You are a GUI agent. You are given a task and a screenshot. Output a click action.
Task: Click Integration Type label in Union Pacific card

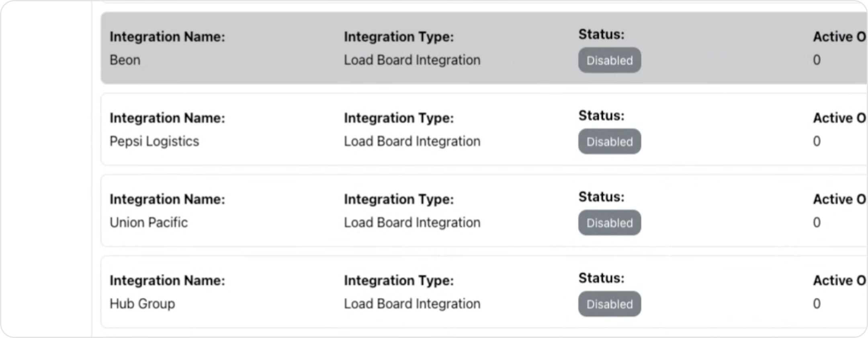[x=399, y=199]
